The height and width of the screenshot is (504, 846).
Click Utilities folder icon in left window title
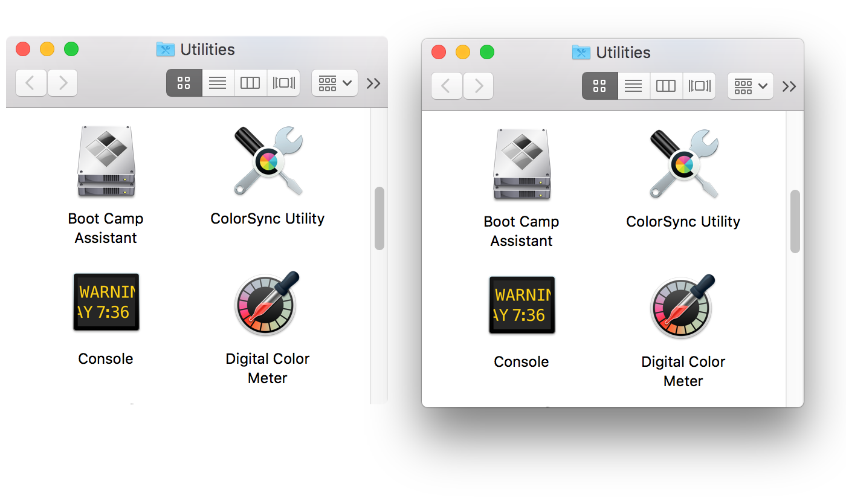(165, 50)
